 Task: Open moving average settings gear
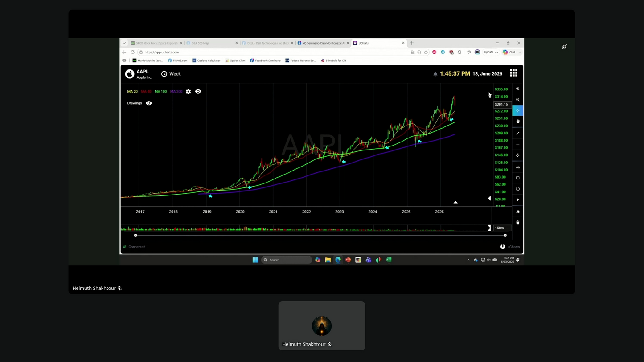tap(189, 91)
